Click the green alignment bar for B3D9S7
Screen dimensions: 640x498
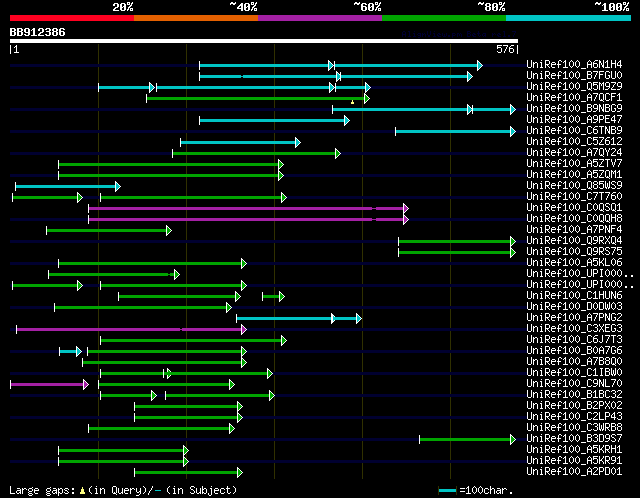tap(468, 440)
